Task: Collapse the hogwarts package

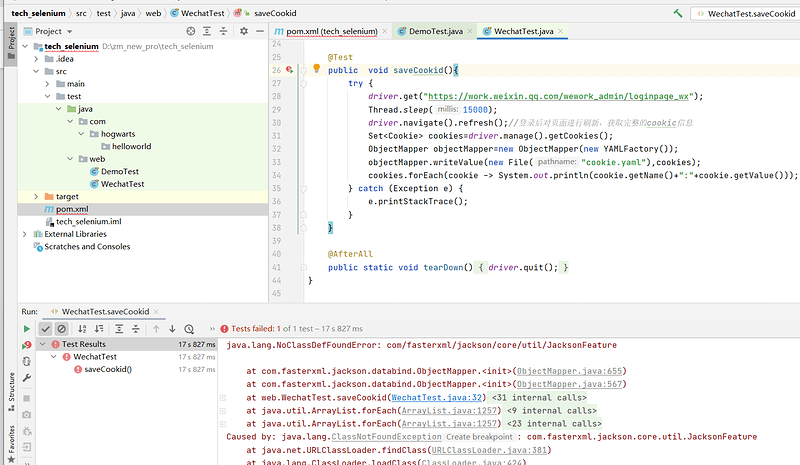Action: pyautogui.click(x=81, y=134)
